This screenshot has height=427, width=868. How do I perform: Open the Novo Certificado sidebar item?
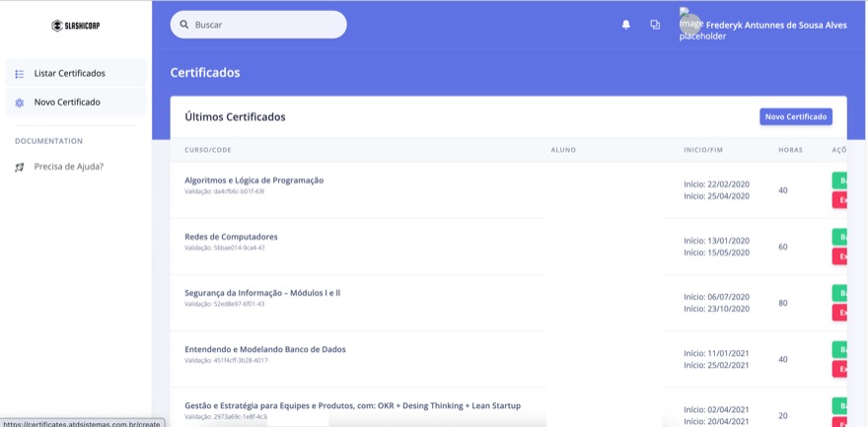pyautogui.click(x=76, y=103)
